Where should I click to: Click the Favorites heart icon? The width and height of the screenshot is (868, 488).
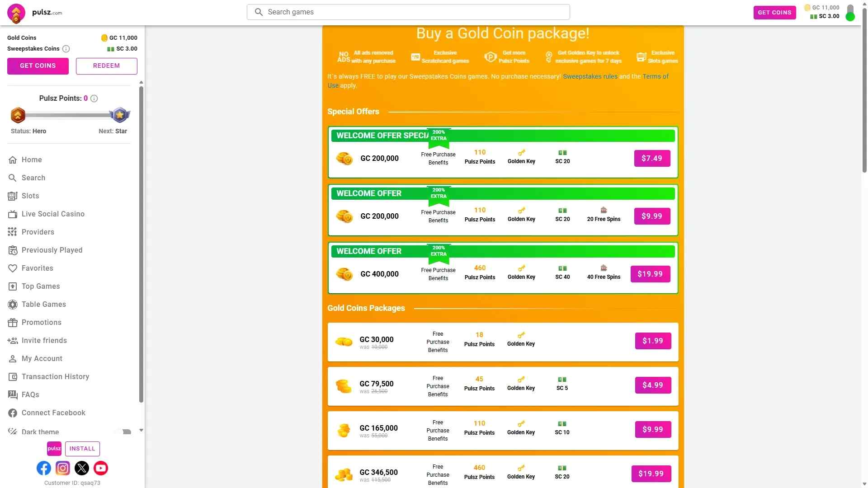pos(13,268)
